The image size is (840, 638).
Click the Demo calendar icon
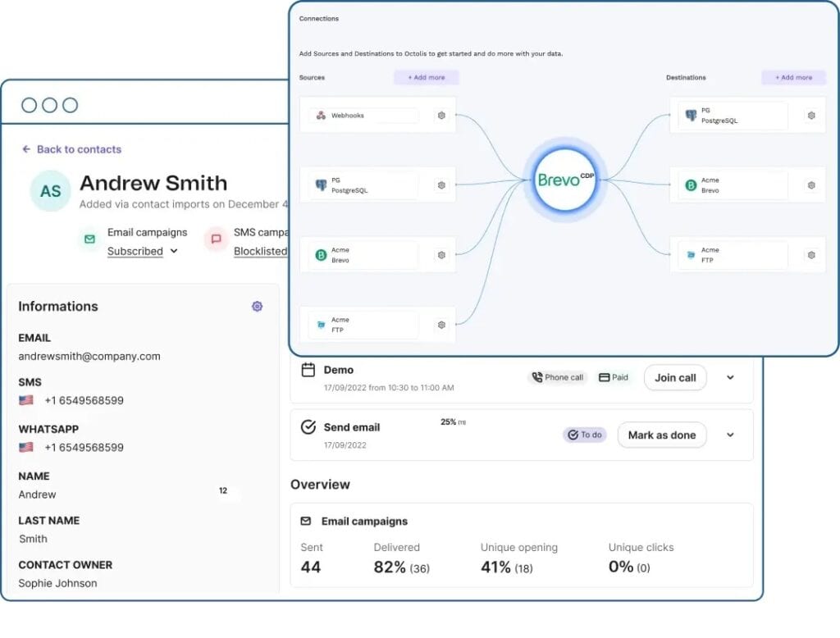[308, 370]
